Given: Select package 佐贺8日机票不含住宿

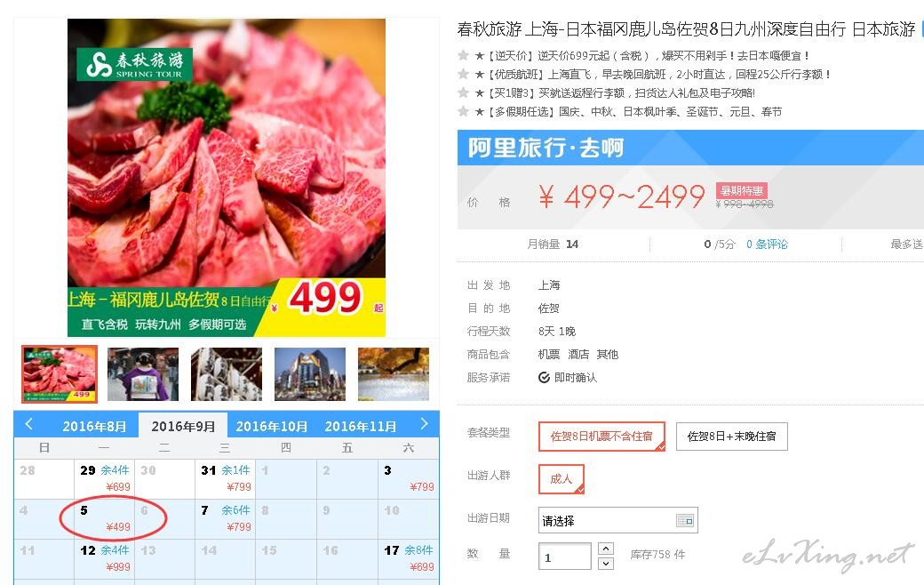Looking at the screenshot, I should click(601, 437).
